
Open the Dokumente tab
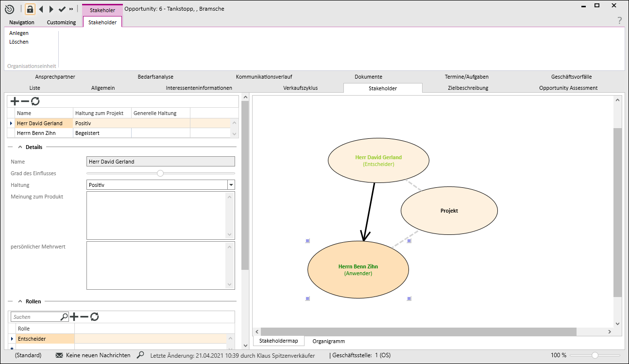pyautogui.click(x=368, y=77)
